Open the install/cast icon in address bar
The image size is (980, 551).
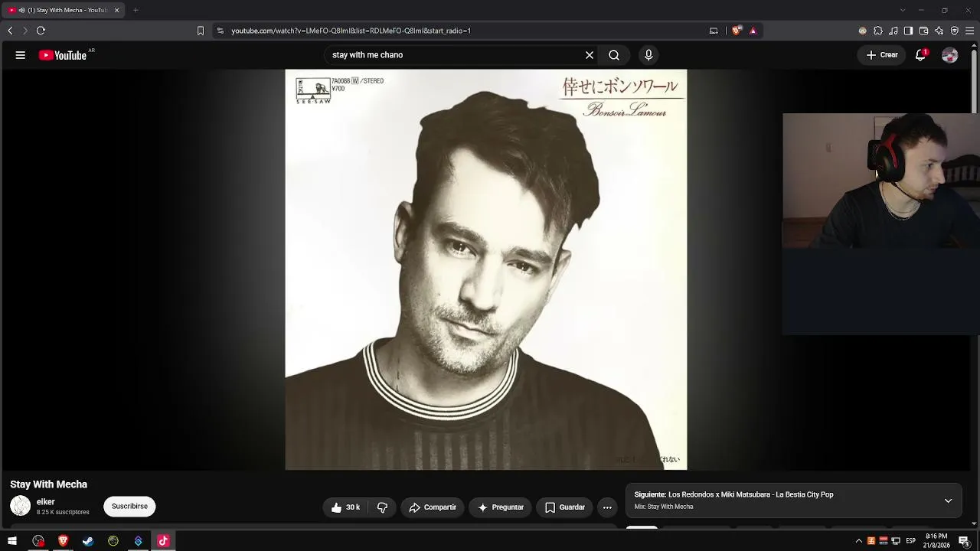tap(714, 31)
